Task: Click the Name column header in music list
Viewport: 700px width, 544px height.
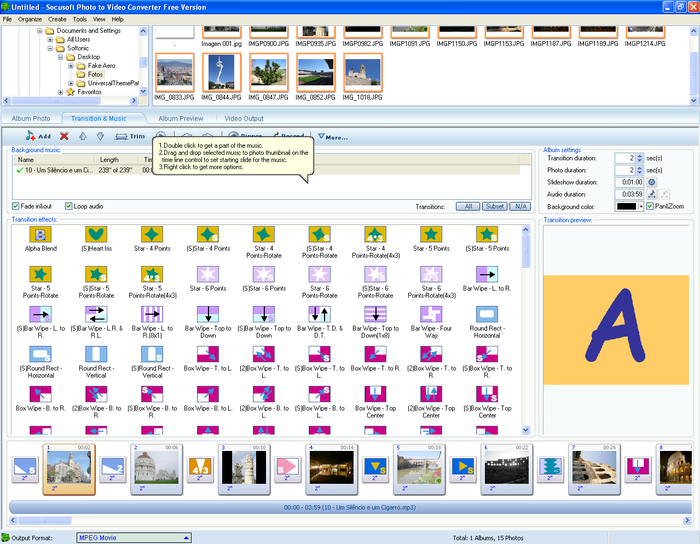Action: tap(54, 159)
